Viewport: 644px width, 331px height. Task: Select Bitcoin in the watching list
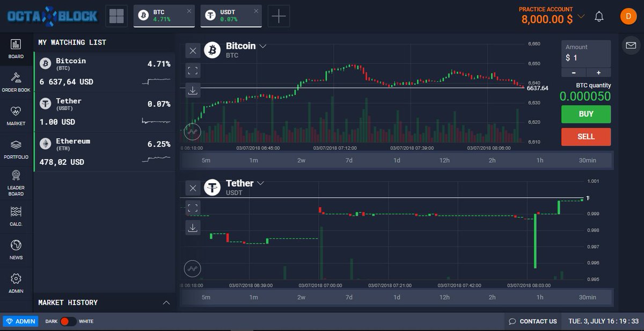105,71
